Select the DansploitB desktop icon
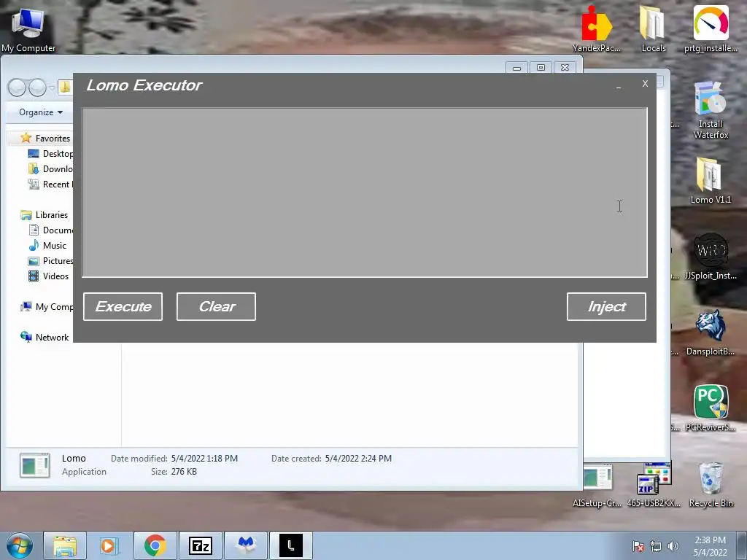 click(711, 332)
